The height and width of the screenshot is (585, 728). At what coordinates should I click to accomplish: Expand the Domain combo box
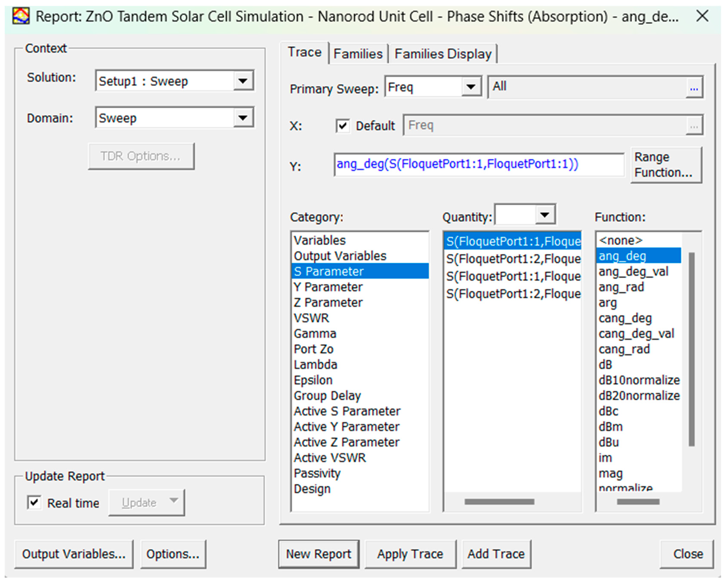(x=243, y=118)
